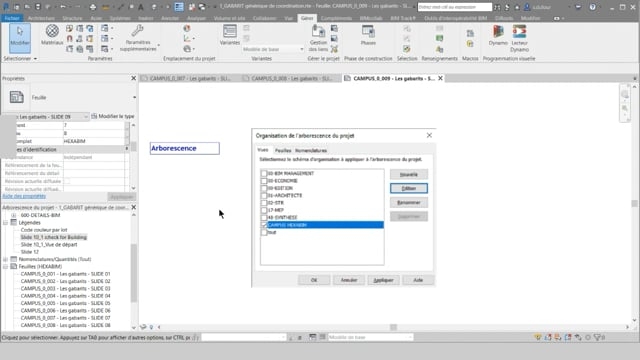This screenshot has height=360, width=640.
Task: Click the user account sign-in icon
Action: click(527, 7)
